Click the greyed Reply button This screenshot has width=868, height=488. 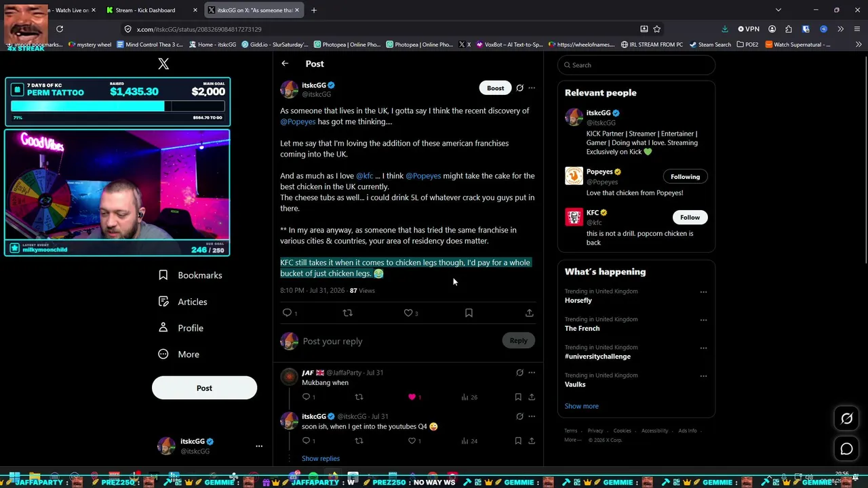coord(518,341)
